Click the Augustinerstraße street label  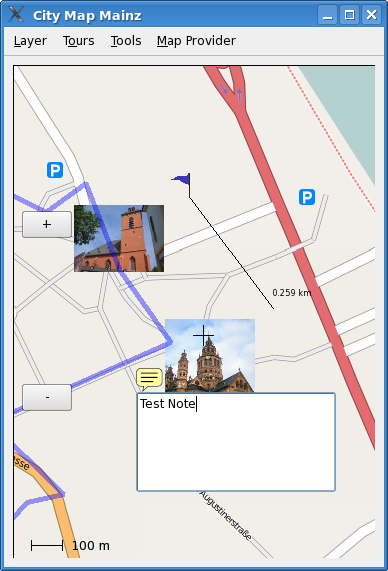click(x=226, y=516)
